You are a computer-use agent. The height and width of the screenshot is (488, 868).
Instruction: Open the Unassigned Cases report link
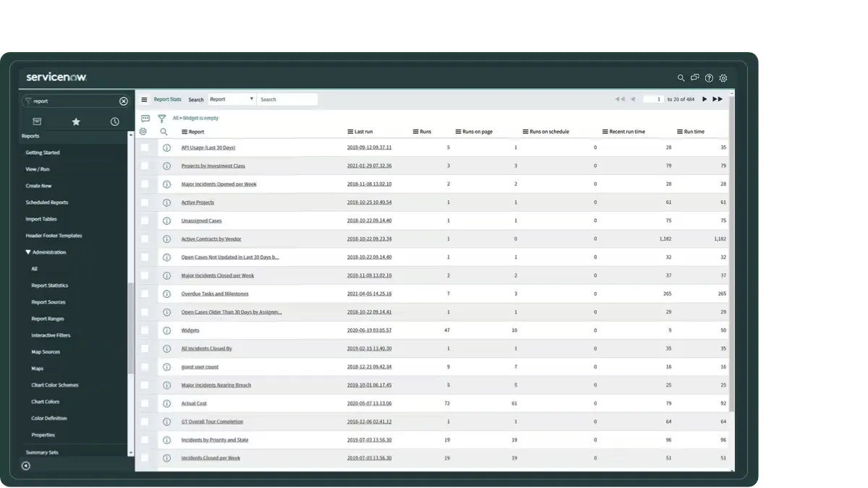coord(201,221)
